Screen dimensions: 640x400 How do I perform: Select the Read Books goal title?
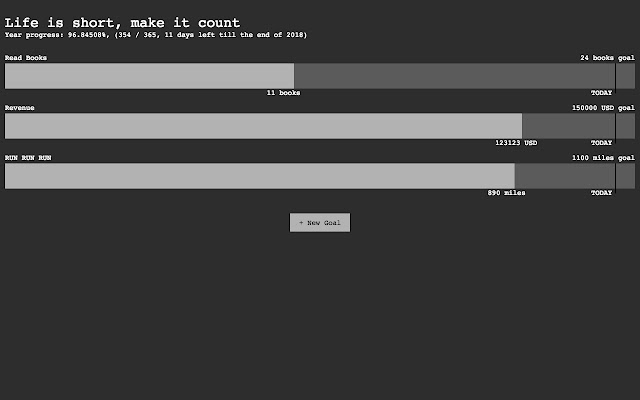pos(26,58)
